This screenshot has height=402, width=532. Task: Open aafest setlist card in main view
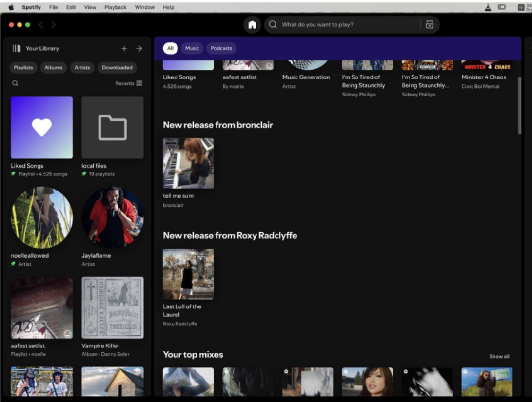248,75
